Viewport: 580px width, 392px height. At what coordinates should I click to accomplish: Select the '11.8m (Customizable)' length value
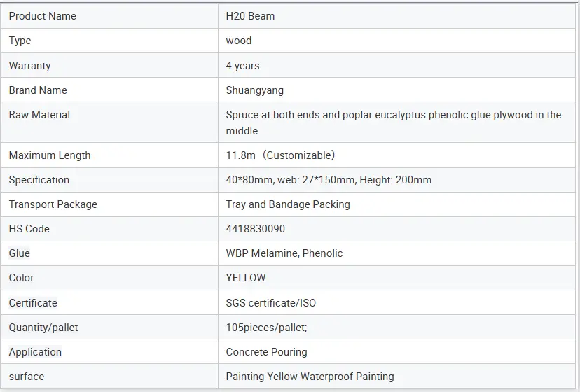(280, 155)
